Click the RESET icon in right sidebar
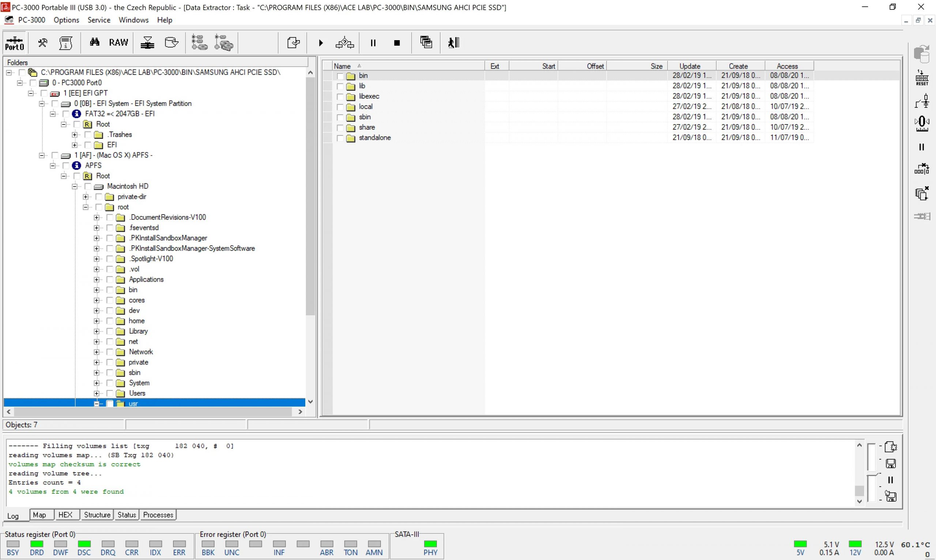The height and width of the screenshot is (560, 936). point(921,78)
